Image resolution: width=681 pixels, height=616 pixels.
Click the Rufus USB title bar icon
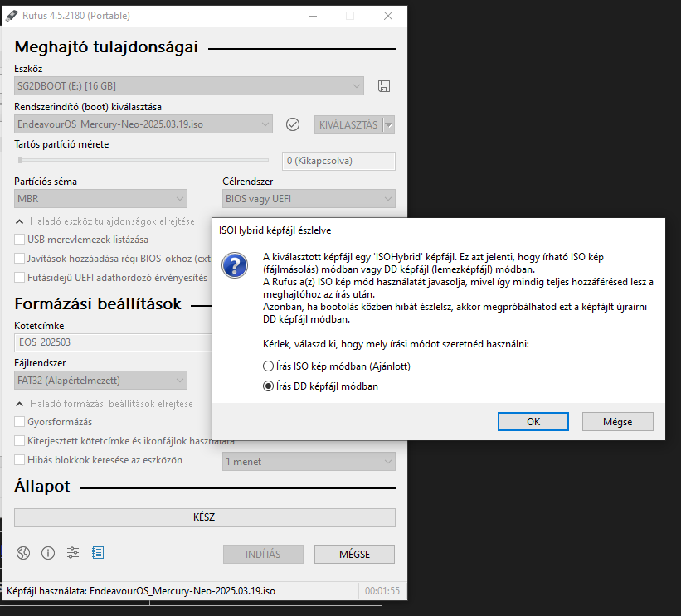point(12,16)
